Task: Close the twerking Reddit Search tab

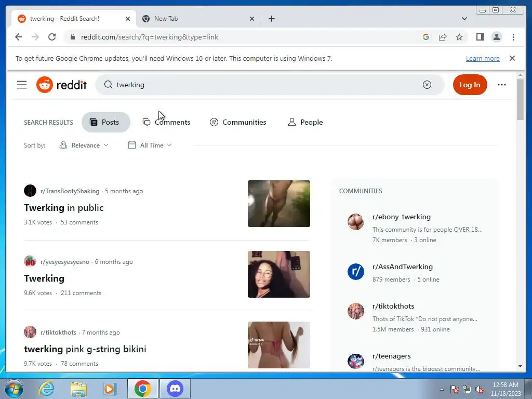Action: 128,19
